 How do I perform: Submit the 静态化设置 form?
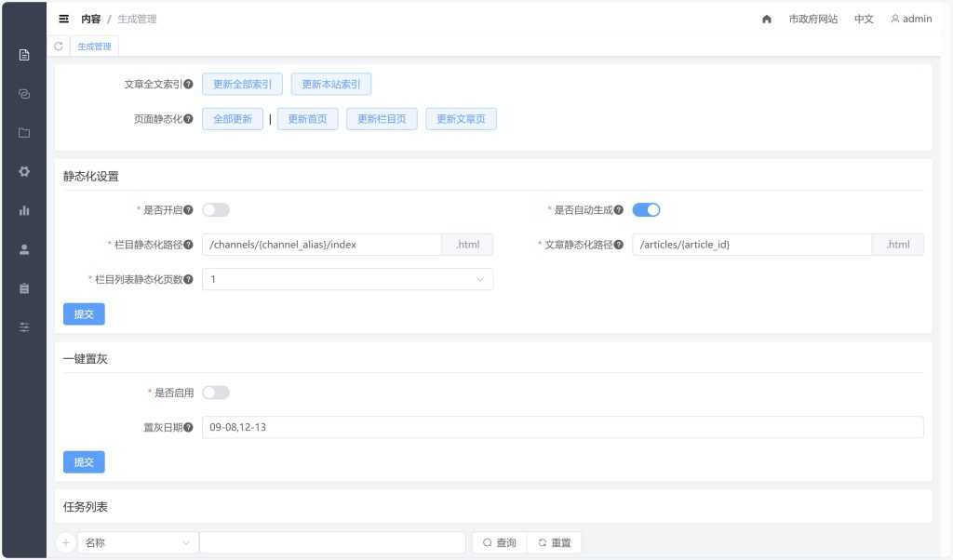[x=84, y=314]
